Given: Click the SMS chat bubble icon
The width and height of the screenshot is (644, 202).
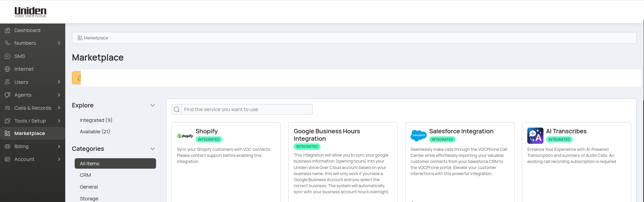Looking at the screenshot, I should (x=7, y=56).
